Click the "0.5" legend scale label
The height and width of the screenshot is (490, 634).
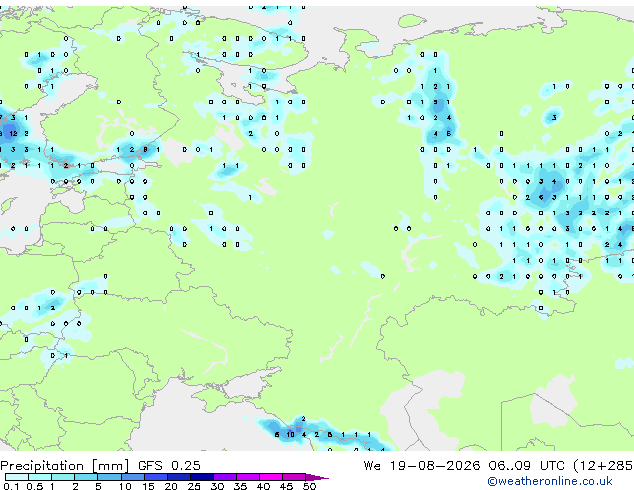(x=35, y=486)
